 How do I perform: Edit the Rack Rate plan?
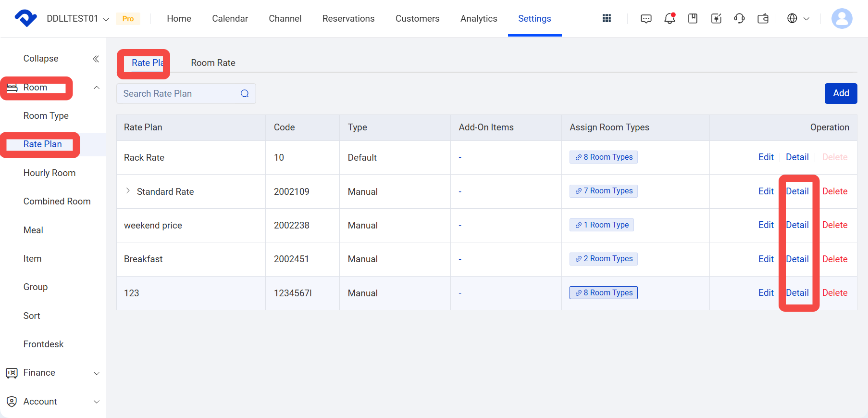[766, 157]
